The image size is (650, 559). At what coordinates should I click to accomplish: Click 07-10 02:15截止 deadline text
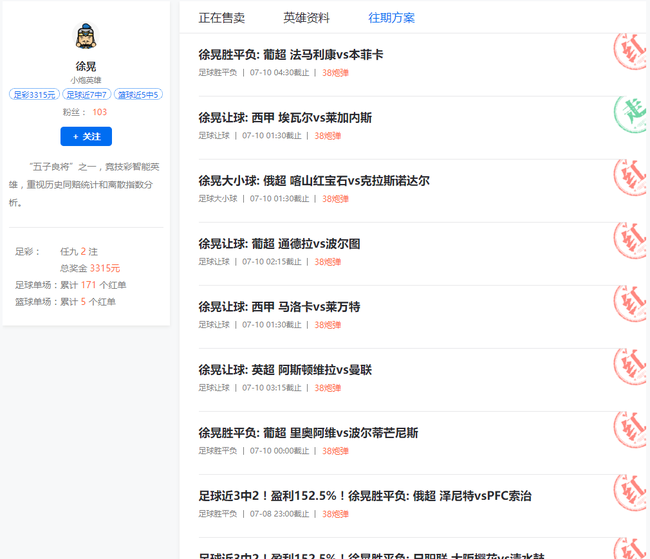click(272, 262)
